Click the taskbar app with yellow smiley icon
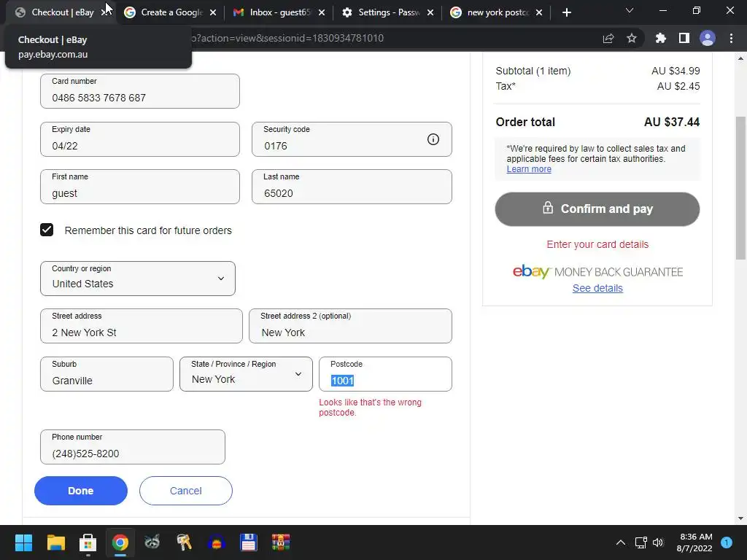Viewport: 747px width, 560px height. (216, 542)
